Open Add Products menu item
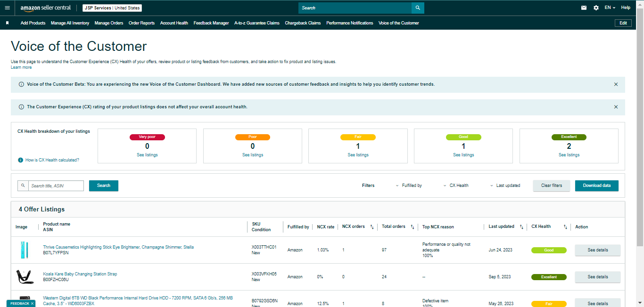Image resolution: width=644 pixels, height=307 pixels. pos(33,23)
